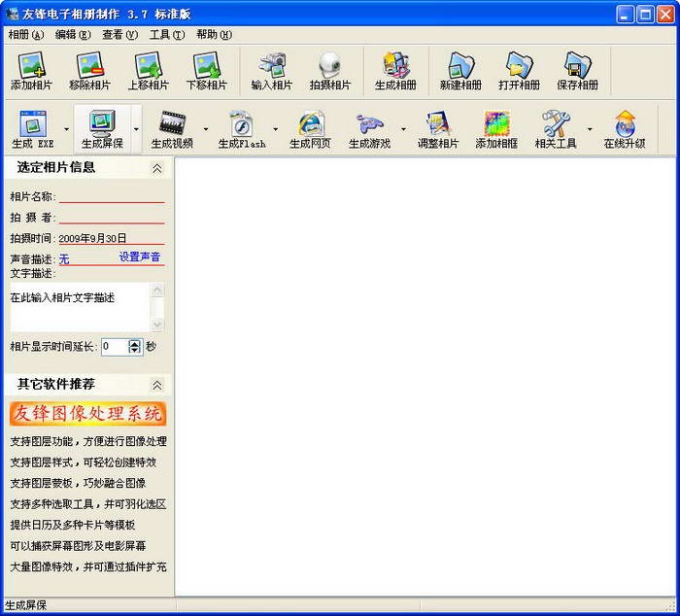Open 调整相片 adjust photo tool
This screenshot has height=616, width=680.
[x=438, y=129]
